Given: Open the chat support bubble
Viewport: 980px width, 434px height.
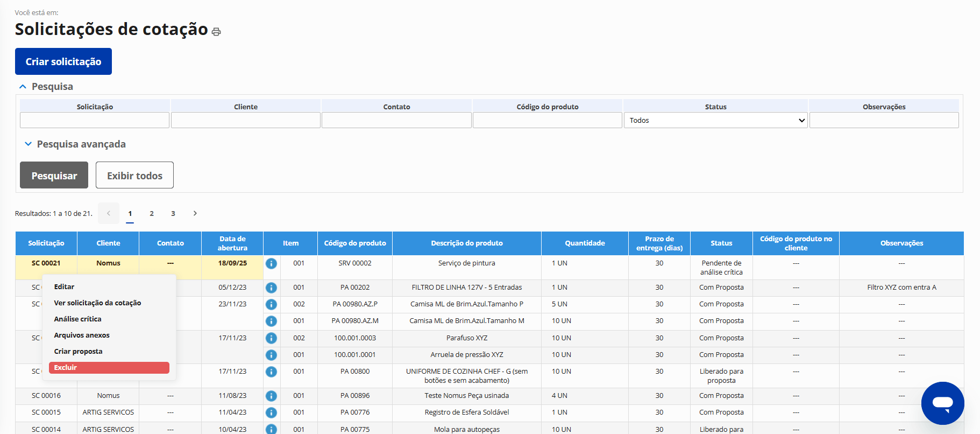Looking at the screenshot, I should pos(942,403).
